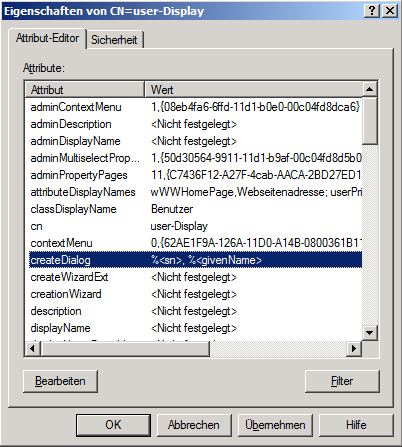Close the properties dialog with X icon

(389, 11)
